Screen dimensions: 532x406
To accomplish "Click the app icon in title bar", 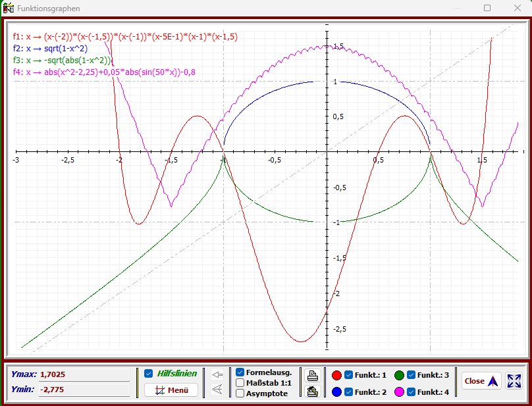I will coord(9,9).
